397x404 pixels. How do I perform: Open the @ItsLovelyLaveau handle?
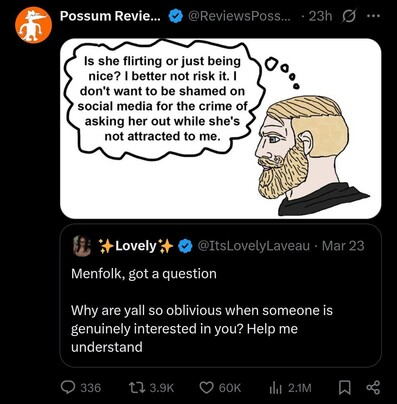click(x=254, y=246)
